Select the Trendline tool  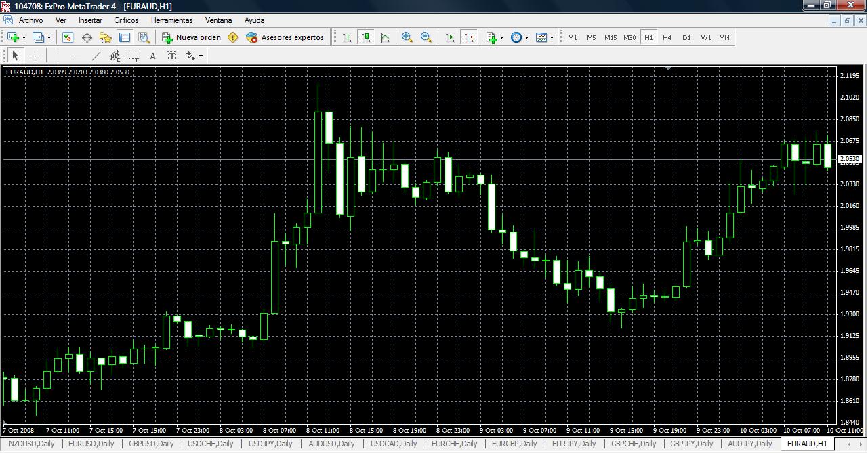tap(96, 56)
